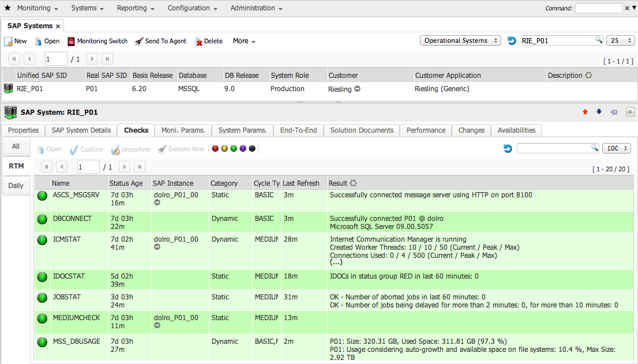The image size is (638, 364).
Task: Click the checks search magnifier icon
Action: (595, 148)
